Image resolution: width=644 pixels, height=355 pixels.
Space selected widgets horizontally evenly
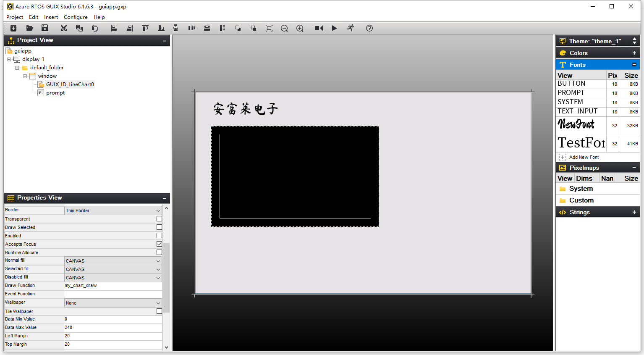[x=192, y=28]
